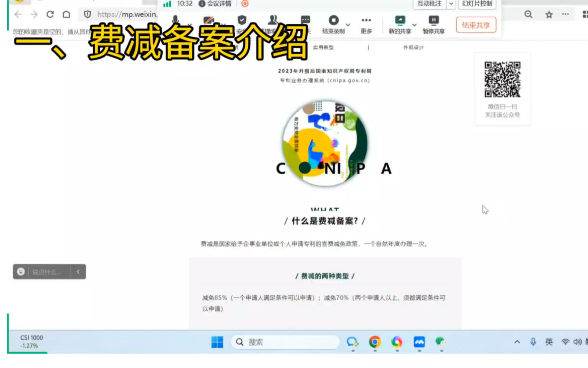Toggle the meeting camera video
The height and width of the screenshot is (368, 588).
209,20
